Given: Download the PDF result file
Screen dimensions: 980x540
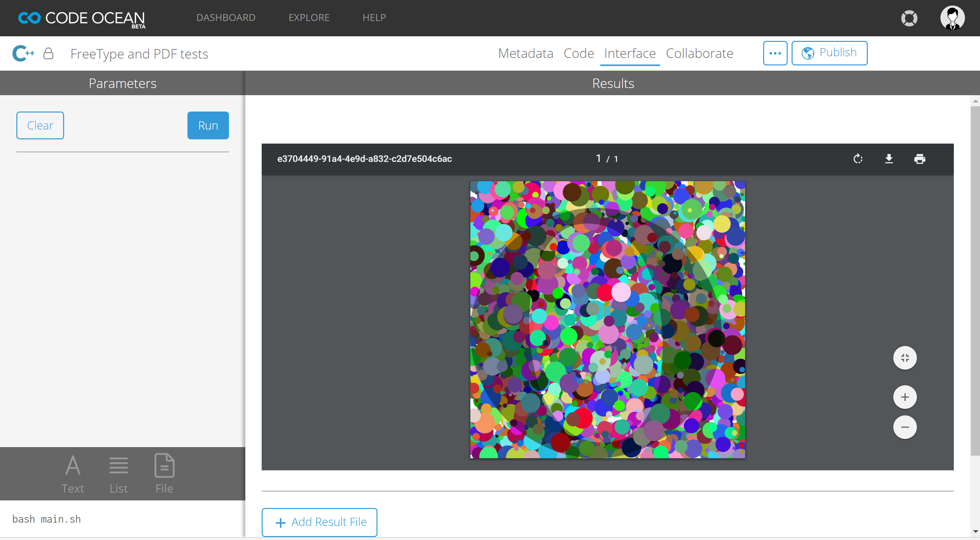Looking at the screenshot, I should click(x=889, y=159).
